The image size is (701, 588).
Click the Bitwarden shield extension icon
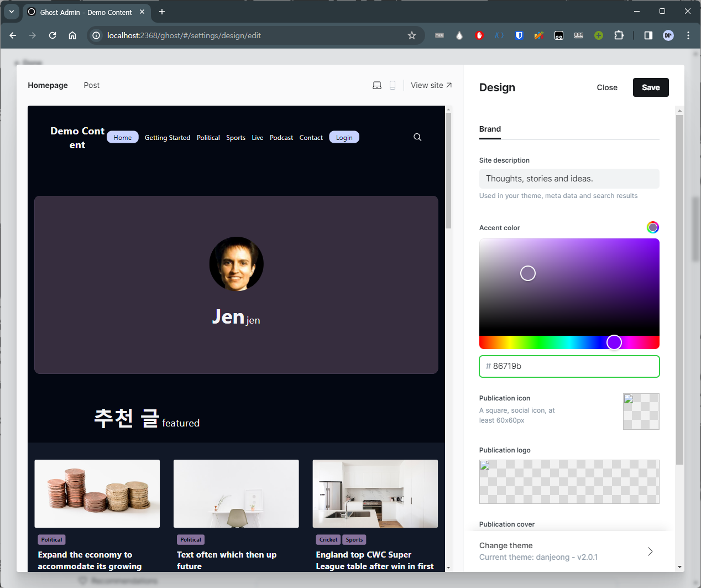pyautogui.click(x=519, y=35)
